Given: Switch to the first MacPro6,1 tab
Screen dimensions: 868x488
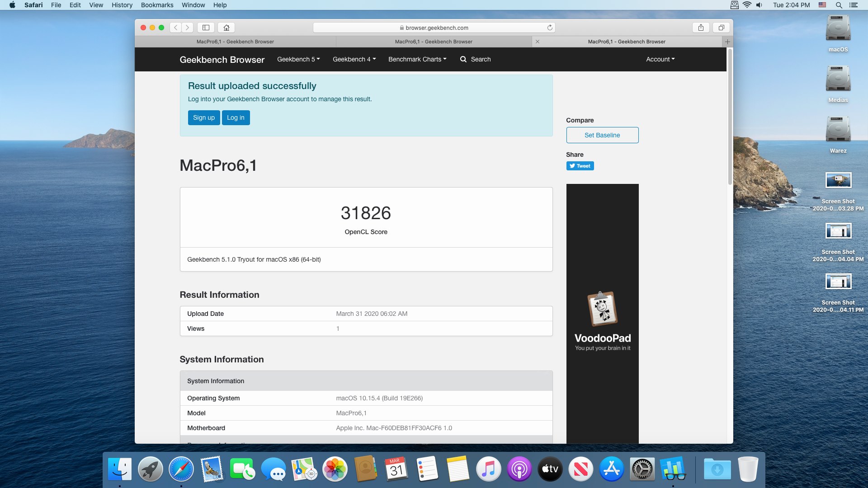Looking at the screenshot, I should point(235,42).
